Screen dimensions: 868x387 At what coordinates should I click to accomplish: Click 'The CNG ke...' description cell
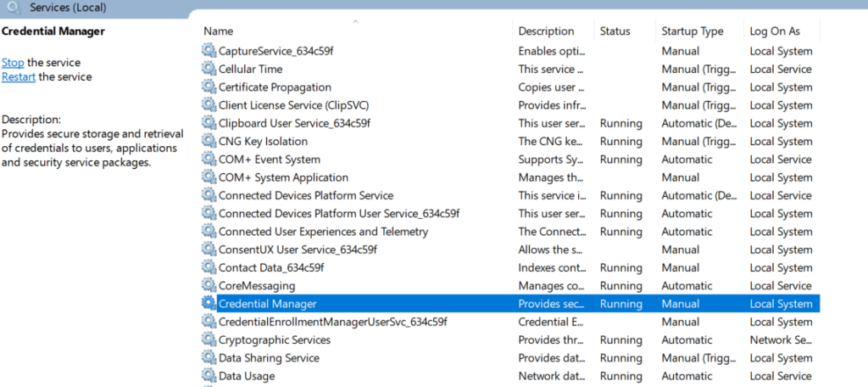point(551,141)
